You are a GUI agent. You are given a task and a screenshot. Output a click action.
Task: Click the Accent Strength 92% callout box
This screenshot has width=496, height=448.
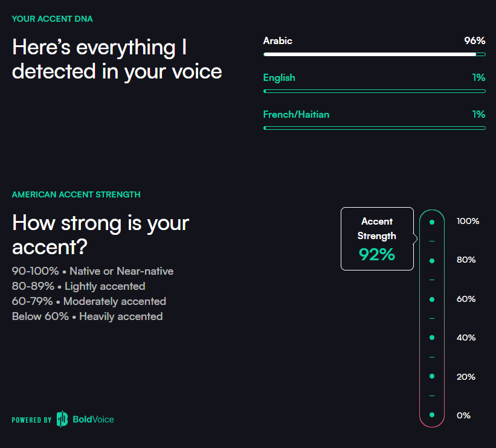(377, 238)
